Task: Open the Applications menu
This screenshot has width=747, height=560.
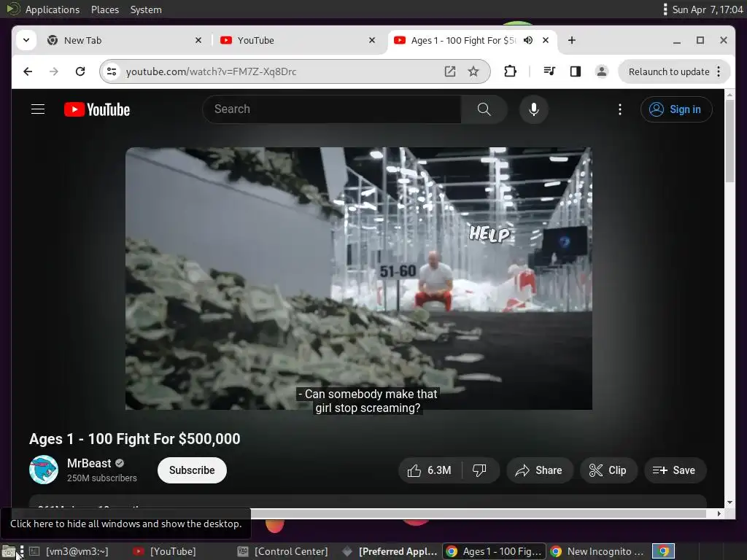Action: click(x=53, y=9)
